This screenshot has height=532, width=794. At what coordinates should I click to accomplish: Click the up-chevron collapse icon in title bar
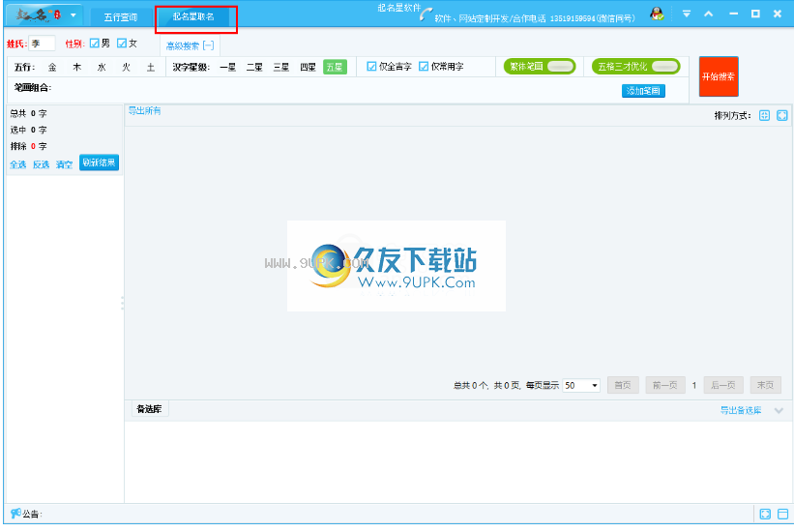[x=709, y=15]
